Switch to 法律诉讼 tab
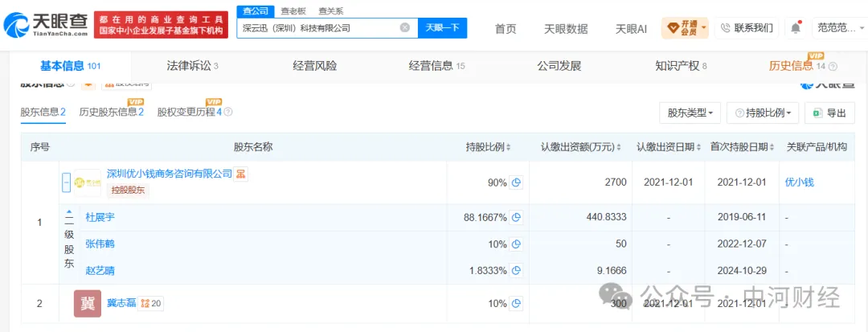This screenshot has width=868, height=332. [193, 67]
